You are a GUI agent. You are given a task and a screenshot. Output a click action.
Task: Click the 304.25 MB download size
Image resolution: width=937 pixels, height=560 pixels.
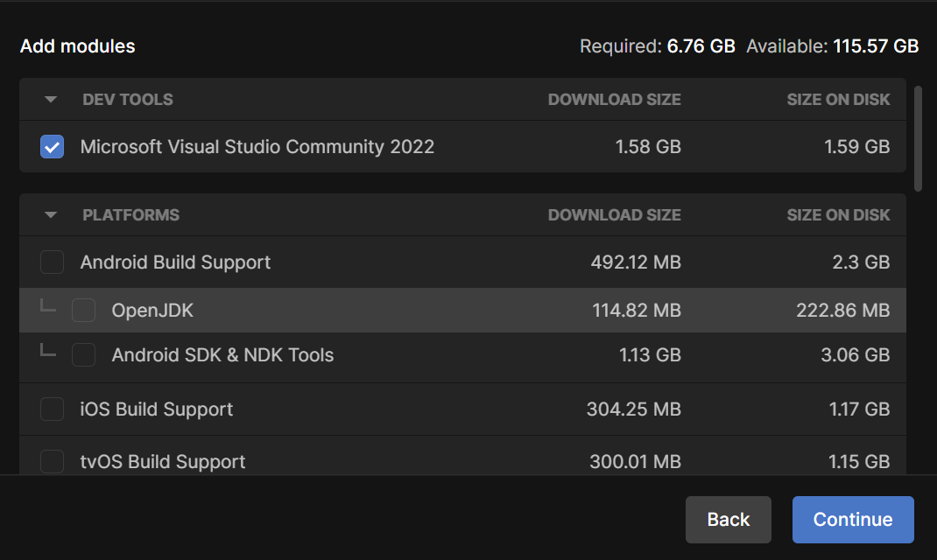(x=633, y=409)
